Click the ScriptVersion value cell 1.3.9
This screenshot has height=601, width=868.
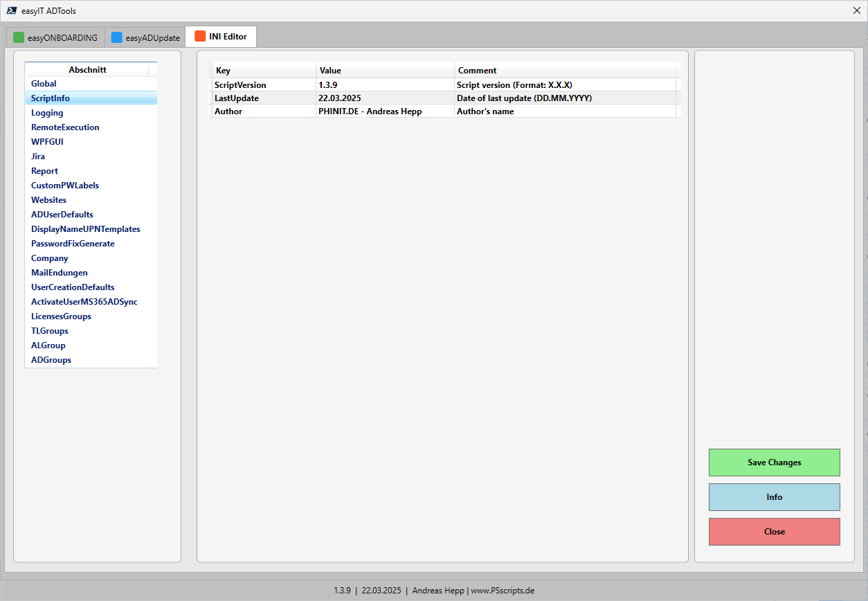384,85
